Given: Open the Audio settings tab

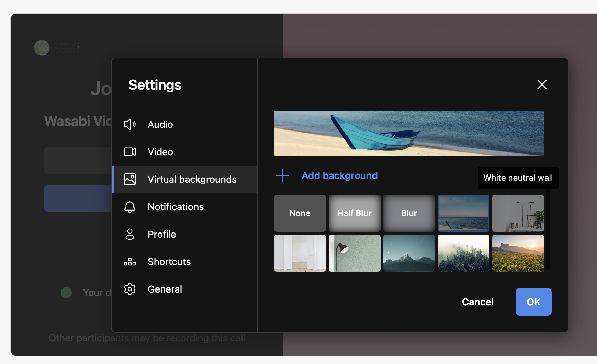Looking at the screenshot, I should coord(185,124).
